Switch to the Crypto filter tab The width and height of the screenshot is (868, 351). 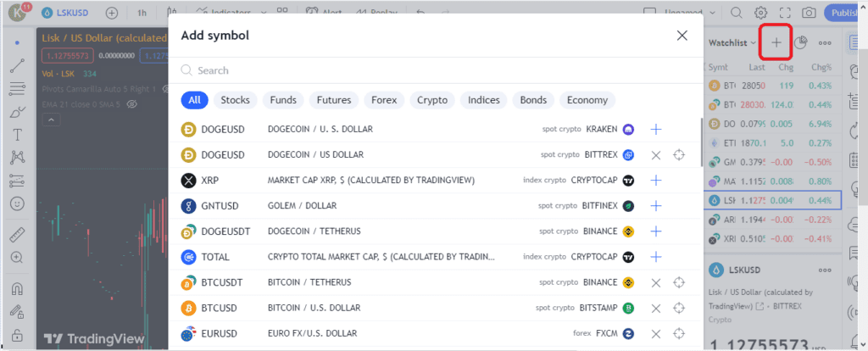click(x=431, y=100)
